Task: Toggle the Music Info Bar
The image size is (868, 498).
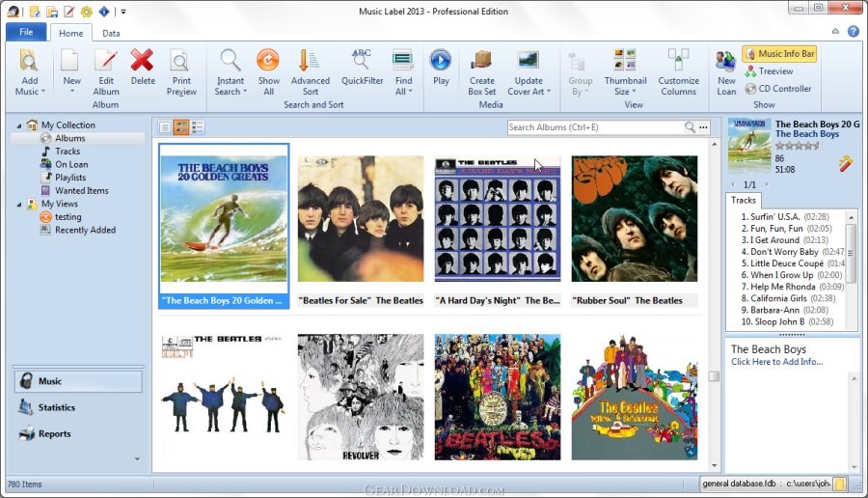Action: tap(780, 54)
